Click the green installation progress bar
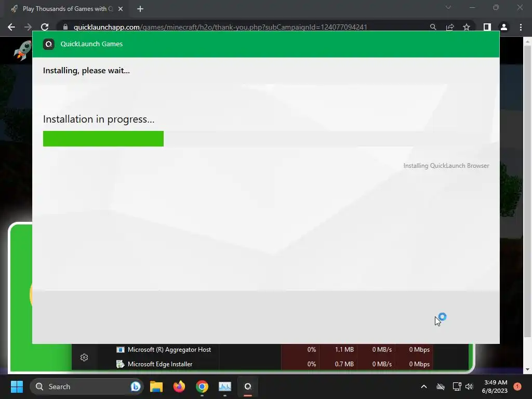This screenshot has width=532, height=399. (x=103, y=139)
